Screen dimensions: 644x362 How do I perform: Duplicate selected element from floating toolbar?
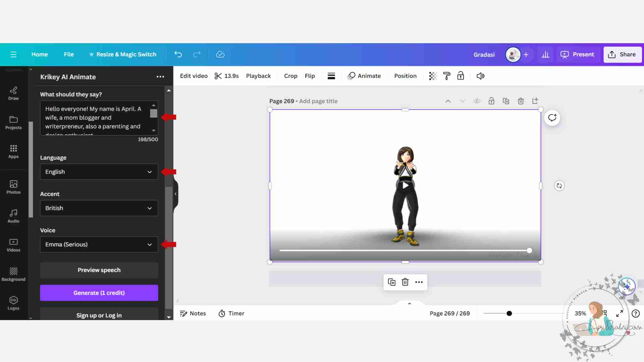pos(391,282)
